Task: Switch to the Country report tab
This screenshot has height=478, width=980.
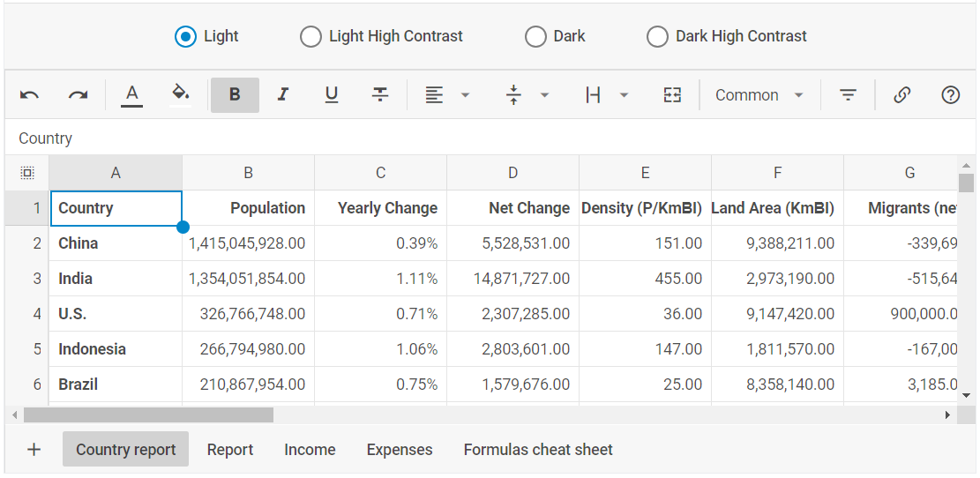Action: pos(125,449)
